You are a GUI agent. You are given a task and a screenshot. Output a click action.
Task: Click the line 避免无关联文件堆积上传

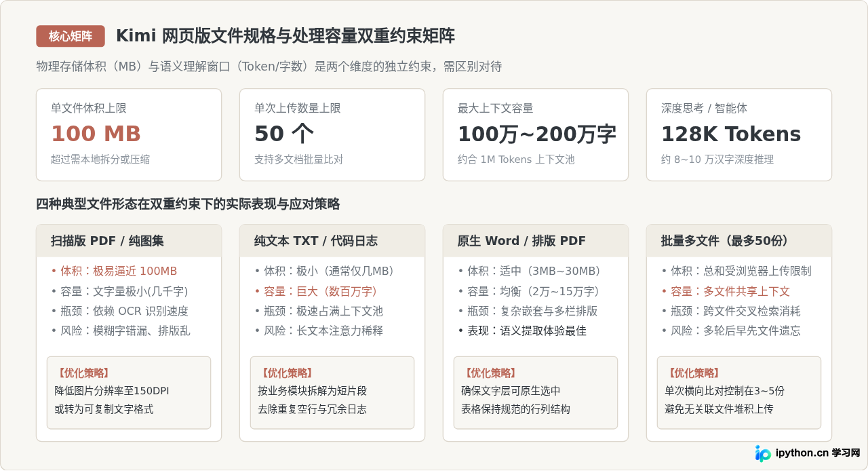[719, 409]
